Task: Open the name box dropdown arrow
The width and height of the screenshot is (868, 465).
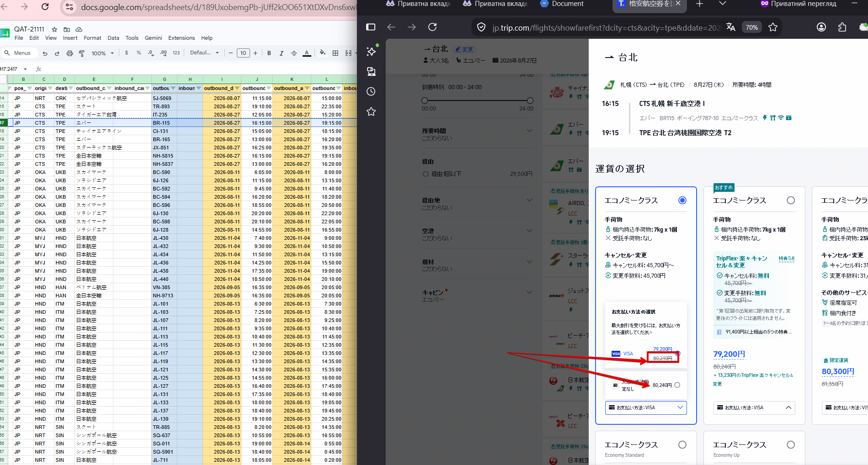Action: 25,69
